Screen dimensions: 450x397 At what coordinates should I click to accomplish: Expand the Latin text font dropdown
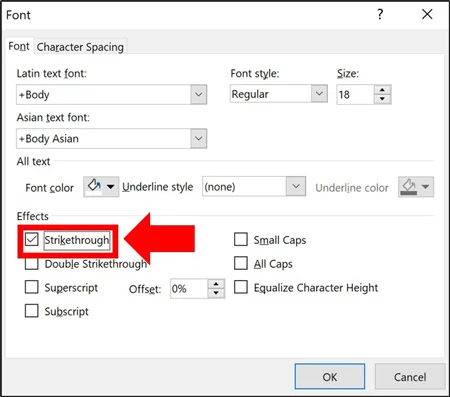tap(199, 95)
